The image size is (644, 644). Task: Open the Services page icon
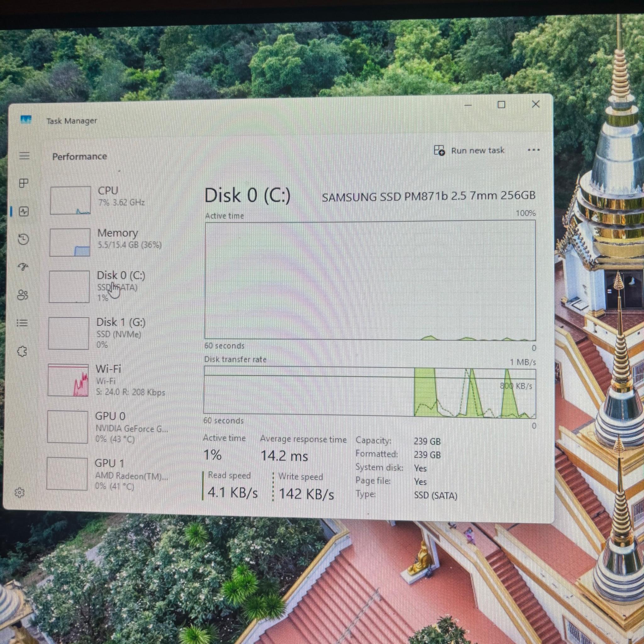(x=22, y=351)
